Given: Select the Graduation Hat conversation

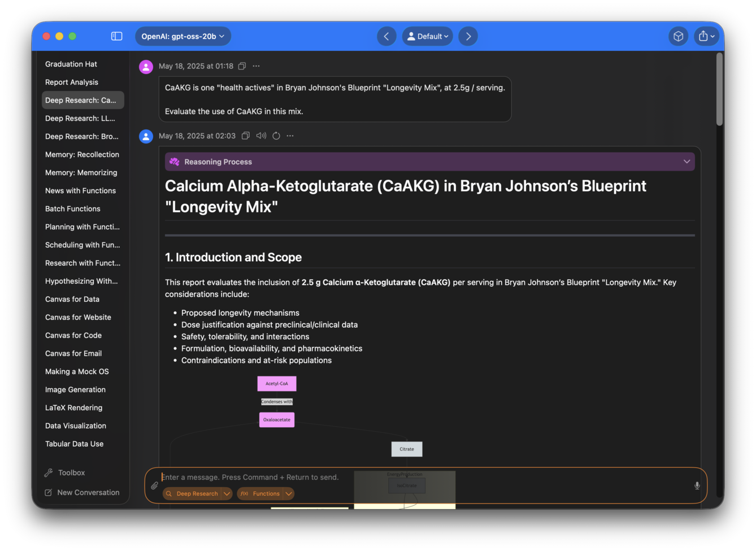Looking at the screenshot, I should pos(71,64).
